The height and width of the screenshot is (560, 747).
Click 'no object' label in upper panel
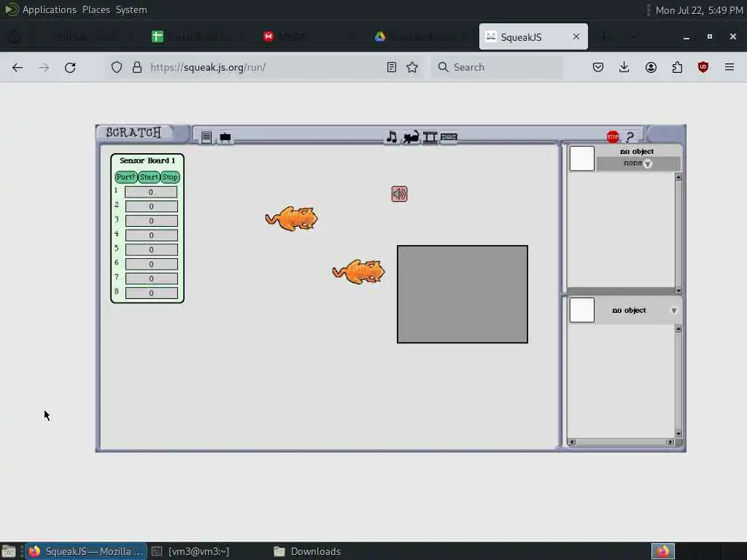(636, 152)
